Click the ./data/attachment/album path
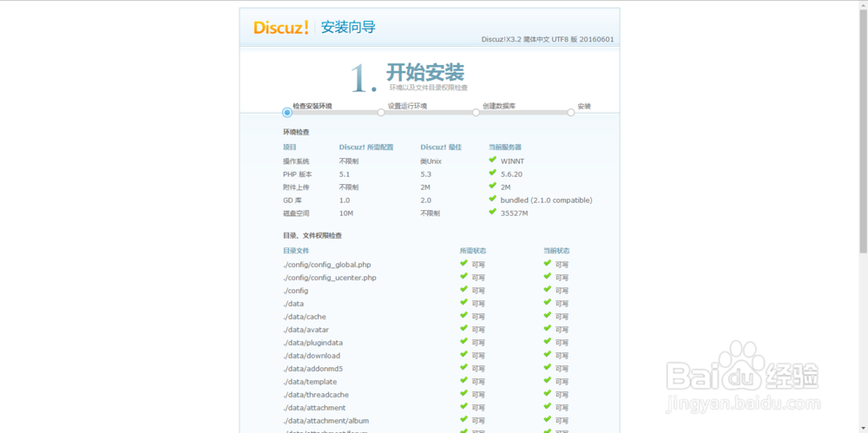The image size is (868, 433). (326, 421)
